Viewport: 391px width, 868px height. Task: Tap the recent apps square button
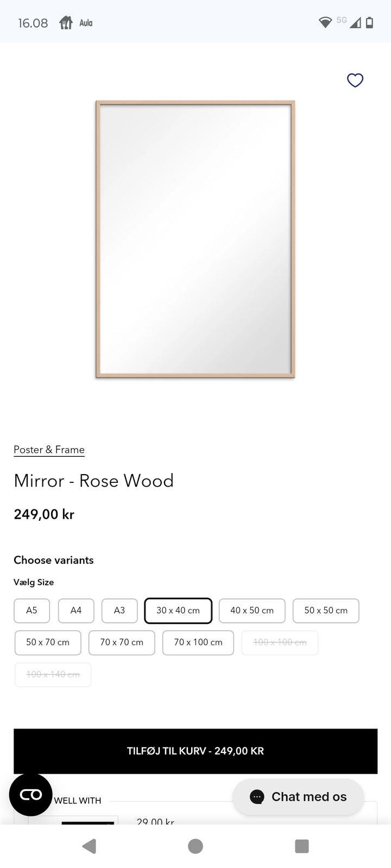(301, 846)
